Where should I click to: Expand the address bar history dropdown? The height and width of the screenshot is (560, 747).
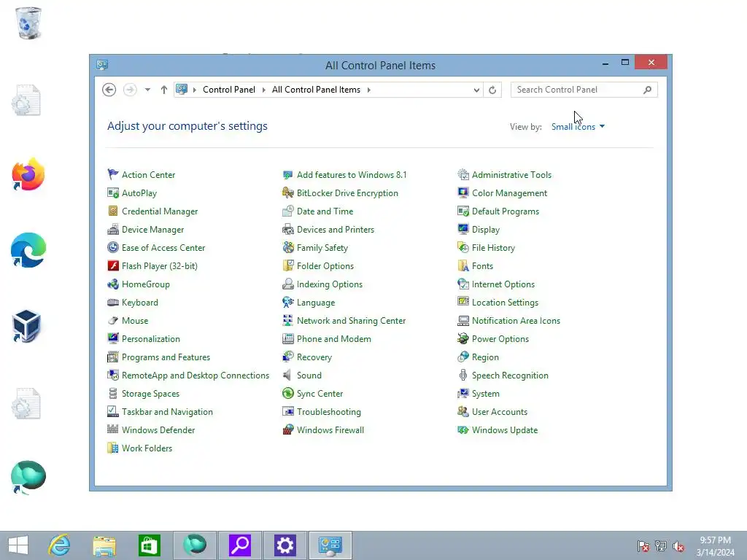point(476,90)
